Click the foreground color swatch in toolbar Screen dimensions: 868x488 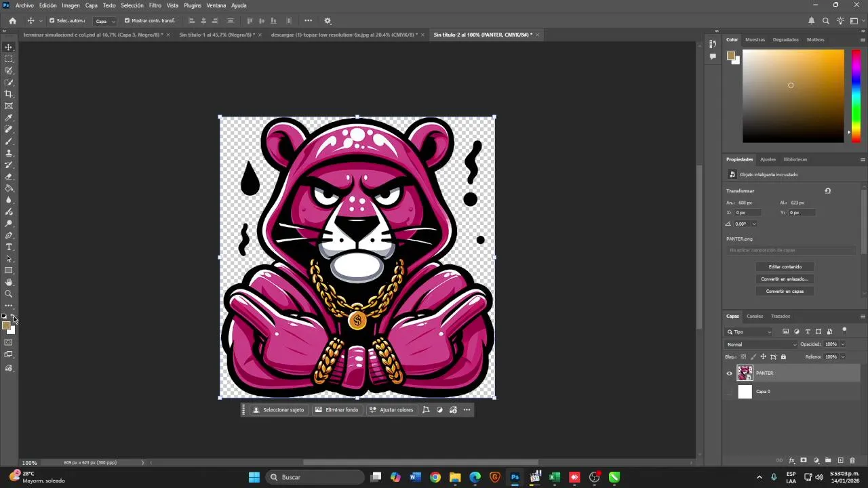coord(6,325)
